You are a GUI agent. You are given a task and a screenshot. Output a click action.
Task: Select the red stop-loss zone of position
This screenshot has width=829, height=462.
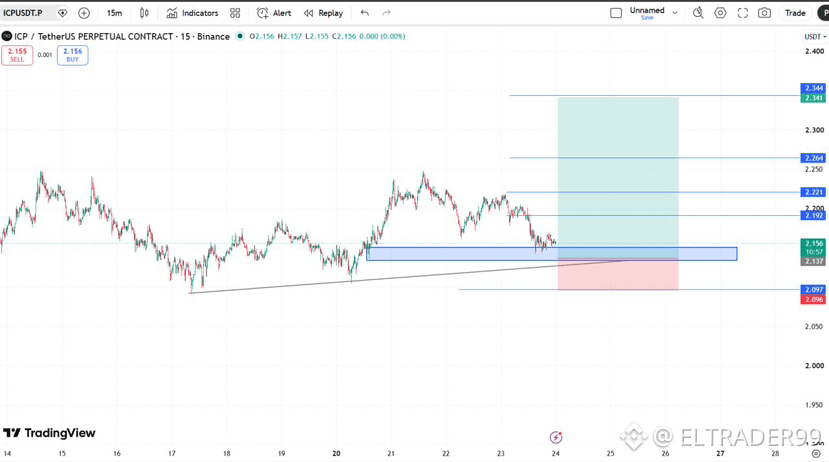[x=618, y=276]
